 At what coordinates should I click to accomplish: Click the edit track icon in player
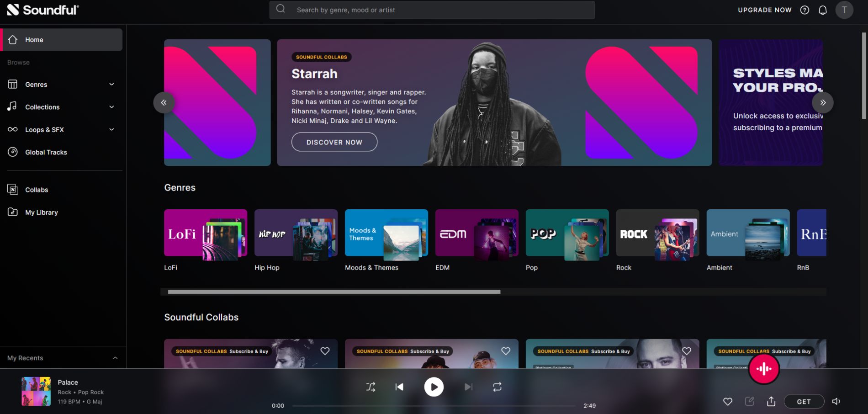click(x=750, y=401)
